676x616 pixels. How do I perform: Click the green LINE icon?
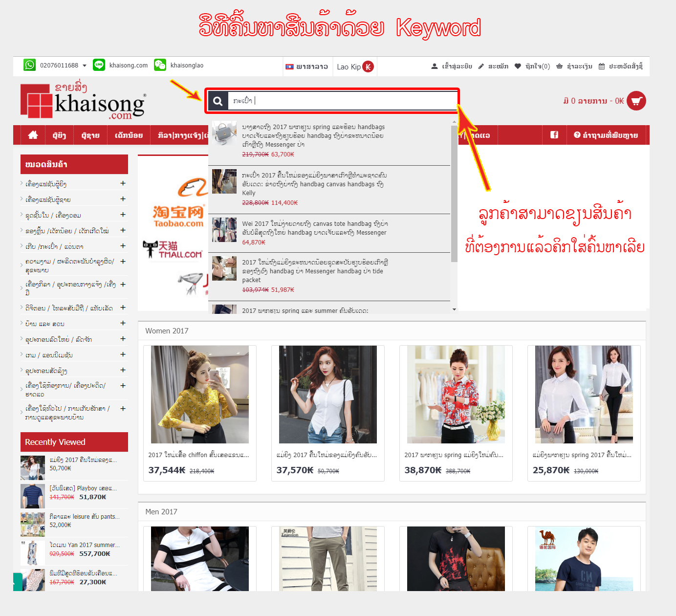pos(99,65)
